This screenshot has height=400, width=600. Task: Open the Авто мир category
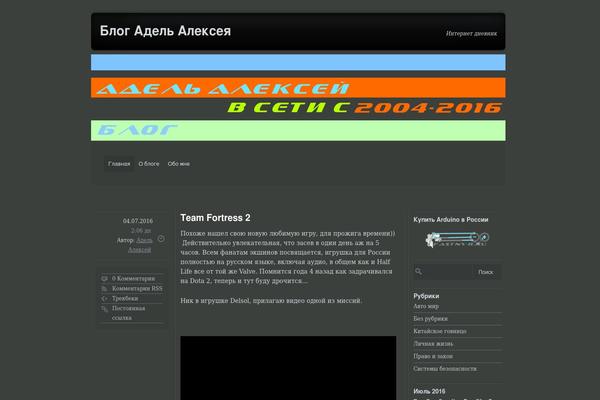[x=426, y=306]
